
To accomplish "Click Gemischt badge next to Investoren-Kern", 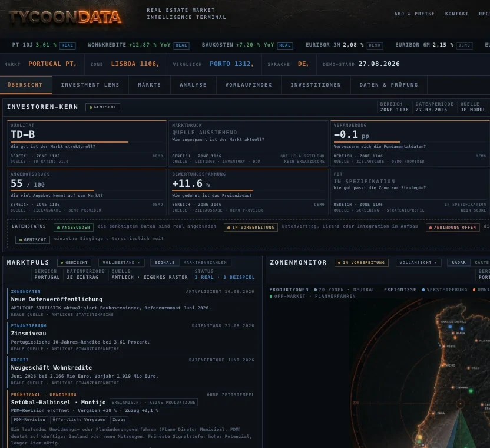I will [103, 107].
